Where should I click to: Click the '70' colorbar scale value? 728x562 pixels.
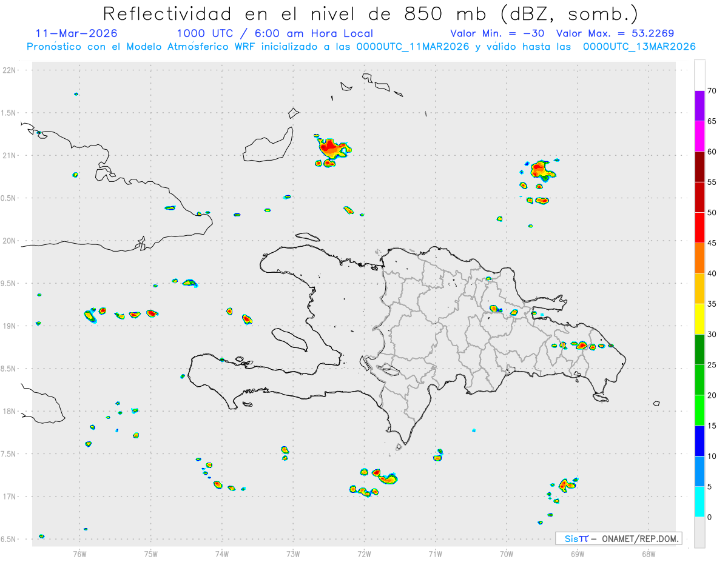point(712,91)
